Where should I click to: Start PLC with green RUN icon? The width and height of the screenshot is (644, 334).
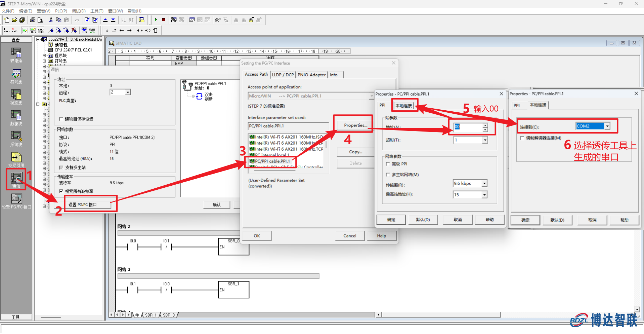pos(156,20)
